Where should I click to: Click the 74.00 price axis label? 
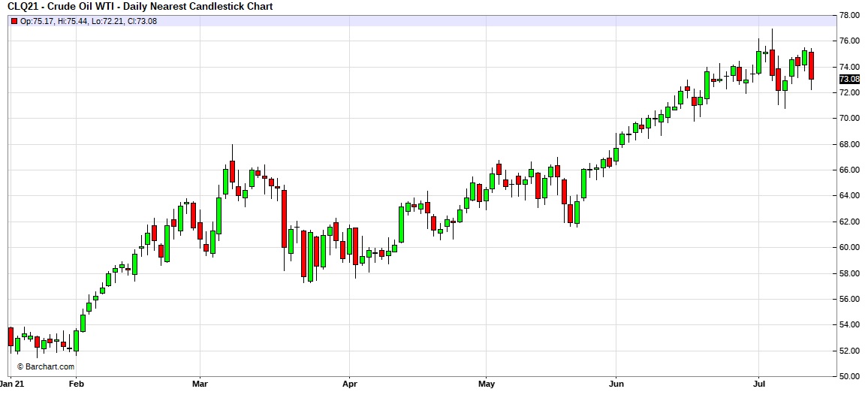tap(849, 67)
